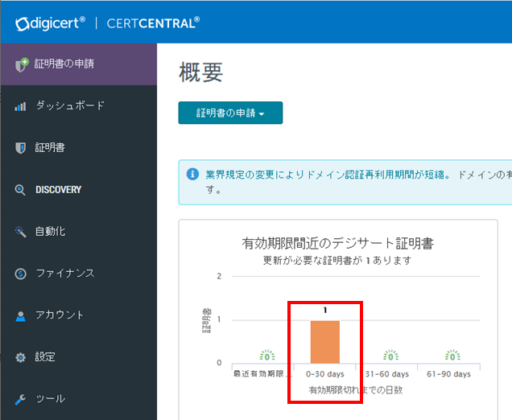Open ツール in the sidebar
This screenshot has height=420, width=512.
(x=78, y=398)
